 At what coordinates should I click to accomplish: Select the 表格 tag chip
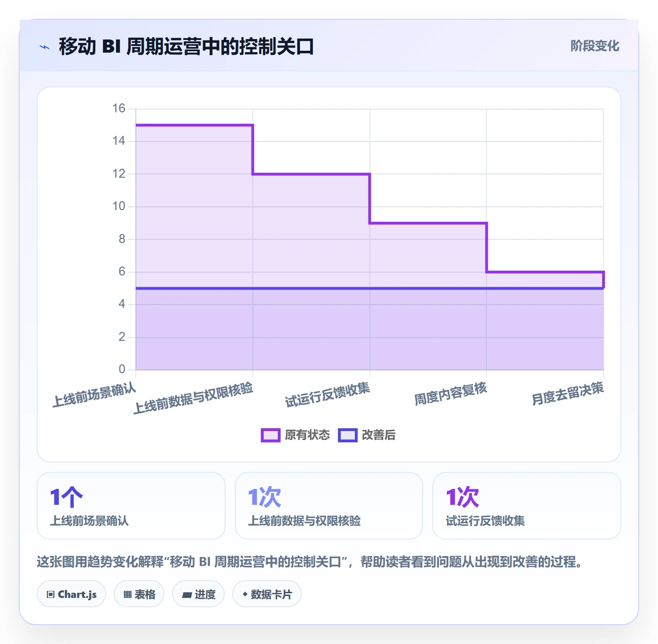139,594
